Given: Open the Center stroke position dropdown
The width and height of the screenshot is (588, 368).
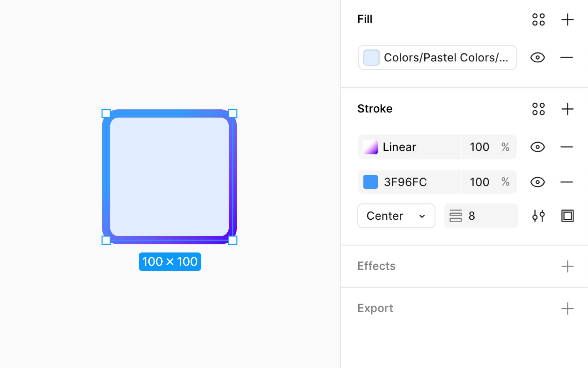Looking at the screenshot, I should click(396, 216).
